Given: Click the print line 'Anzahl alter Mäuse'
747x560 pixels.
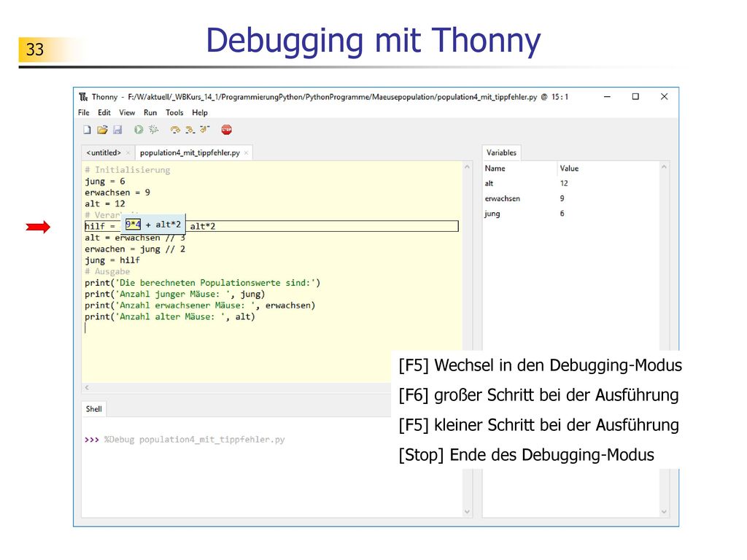Looking at the screenshot, I should coord(170,316).
